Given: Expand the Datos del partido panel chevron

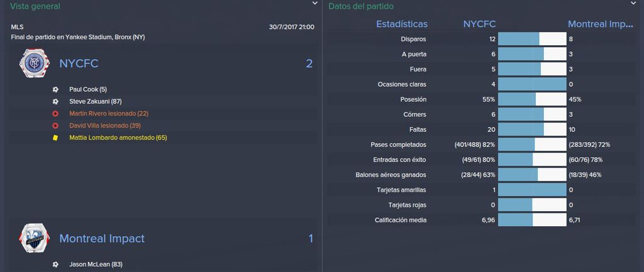Looking at the screenshot, I should 633,3.
